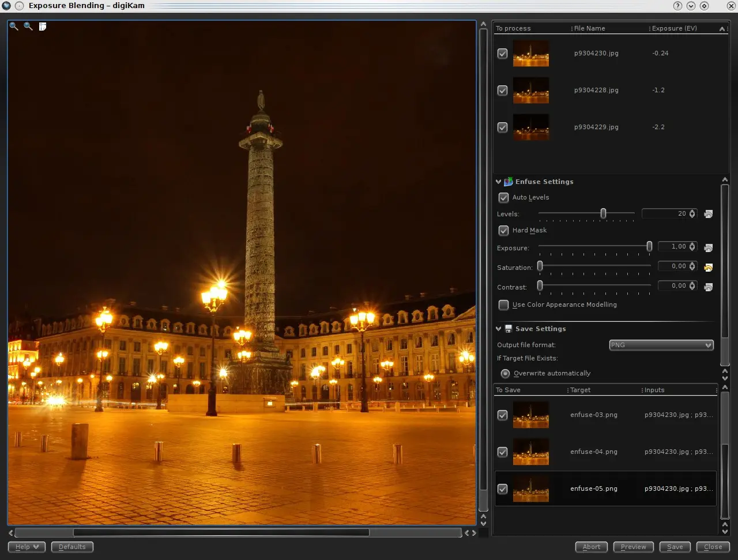Image resolution: width=738 pixels, height=560 pixels.
Task: Click the zoom out magnifier icon
Action: tap(28, 27)
